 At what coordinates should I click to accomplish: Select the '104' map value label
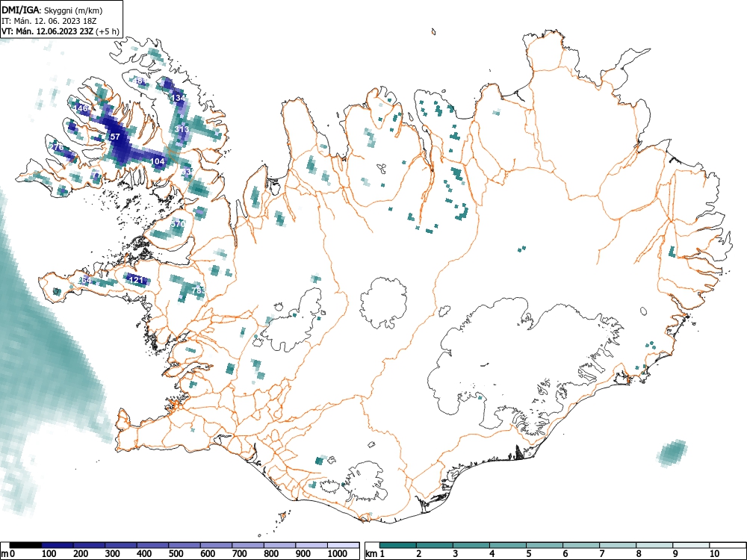(157, 161)
